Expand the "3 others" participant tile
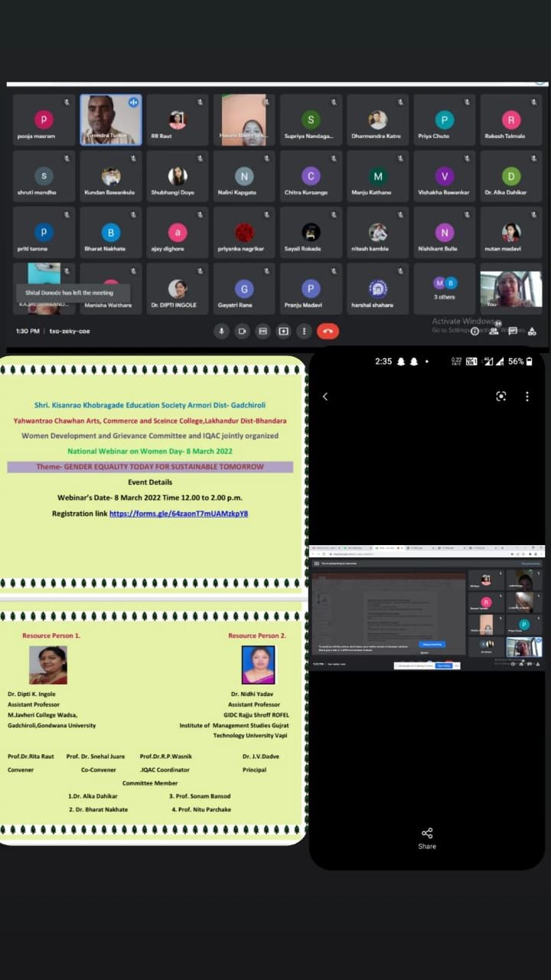Viewport: 551px width, 980px height. pyautogui.click(x=445, y=288)
